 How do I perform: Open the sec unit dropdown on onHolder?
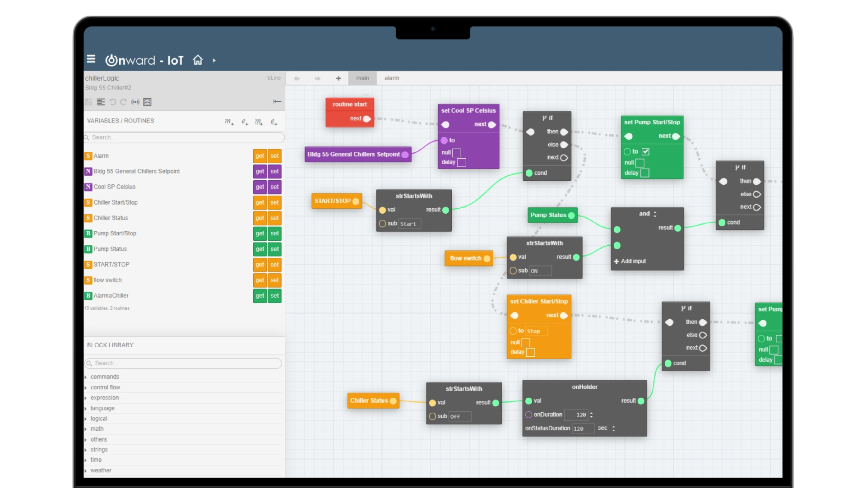coord(613,428)
